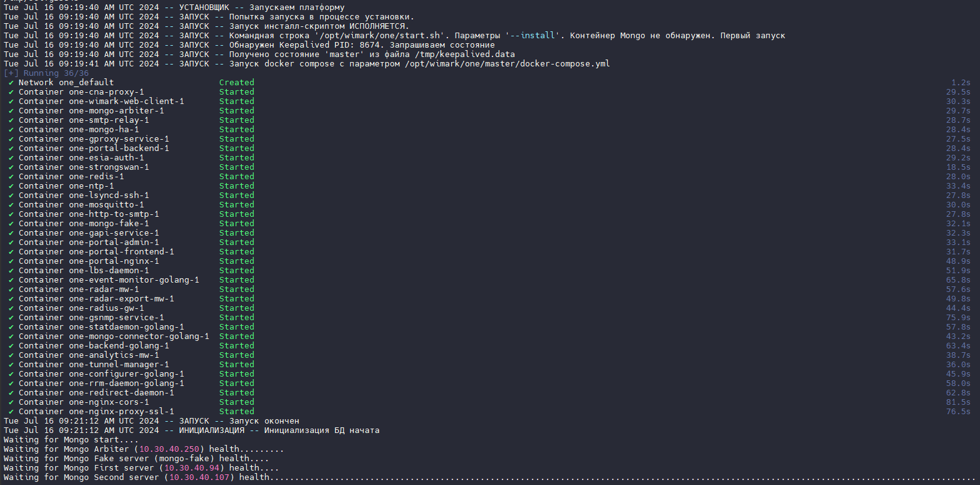This screenshot has height=485, width=980.
Task: Click the 'one-portal-backend-1' container name
Action: coord(119,149)
